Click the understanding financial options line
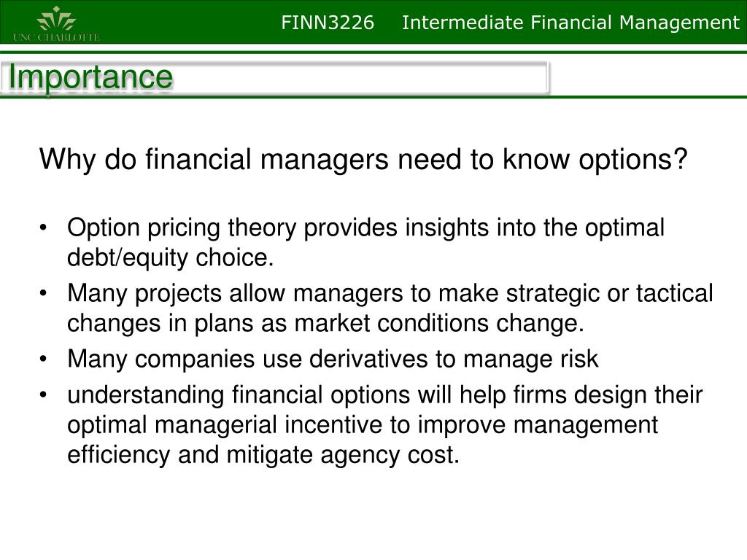 (x=385, y=395)
